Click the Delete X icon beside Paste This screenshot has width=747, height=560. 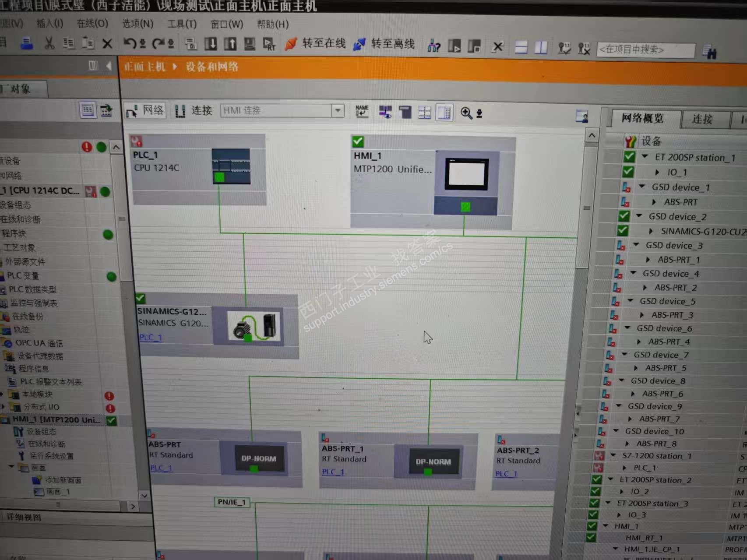coord(107,43)
